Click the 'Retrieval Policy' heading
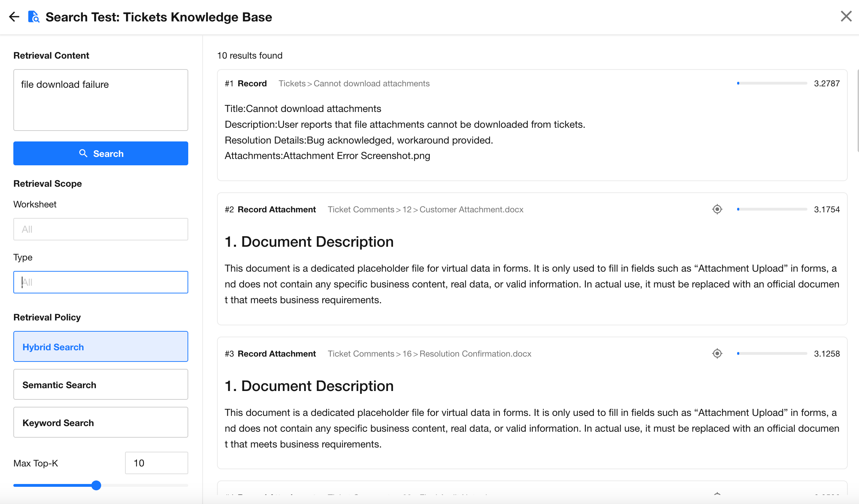This screenshot has width=859, height=504. (47, 317)
